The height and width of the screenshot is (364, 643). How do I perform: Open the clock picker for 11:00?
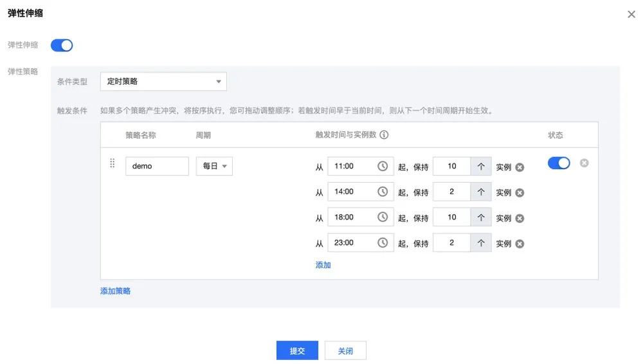[x=382, y=166]
